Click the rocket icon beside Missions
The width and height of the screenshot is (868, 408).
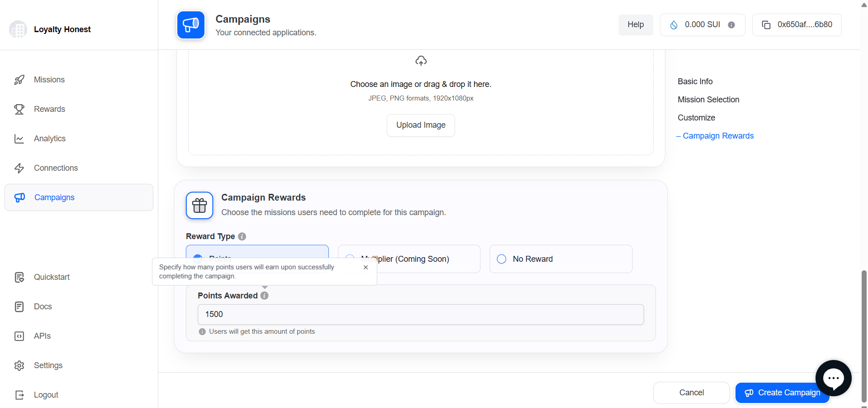pos(19,80)
